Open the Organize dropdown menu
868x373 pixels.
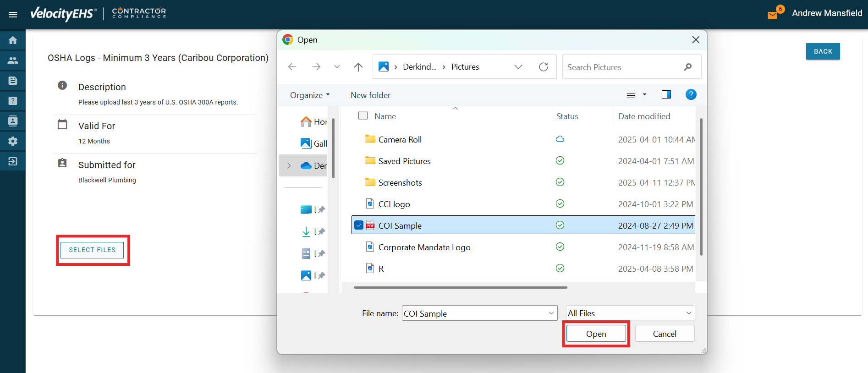click(x=309, y=95)
